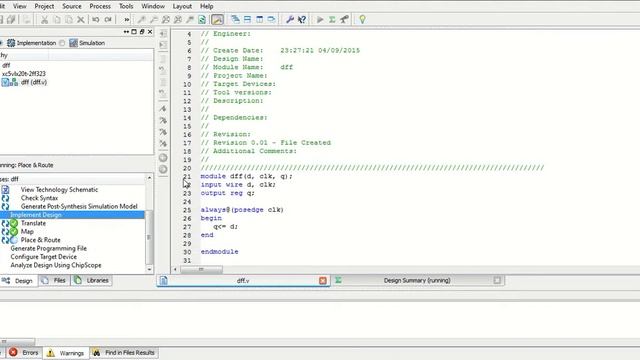The width and height of the screenshot is (640, 360).
Task: Select dff (dff.v) in hierarchy
Action: [x=34, y=82]
